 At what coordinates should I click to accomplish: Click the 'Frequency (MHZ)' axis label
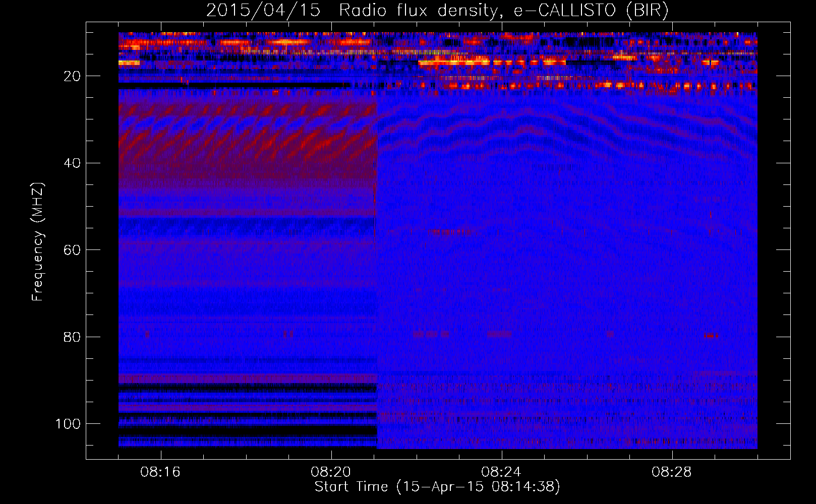click(x=38, y=242)
